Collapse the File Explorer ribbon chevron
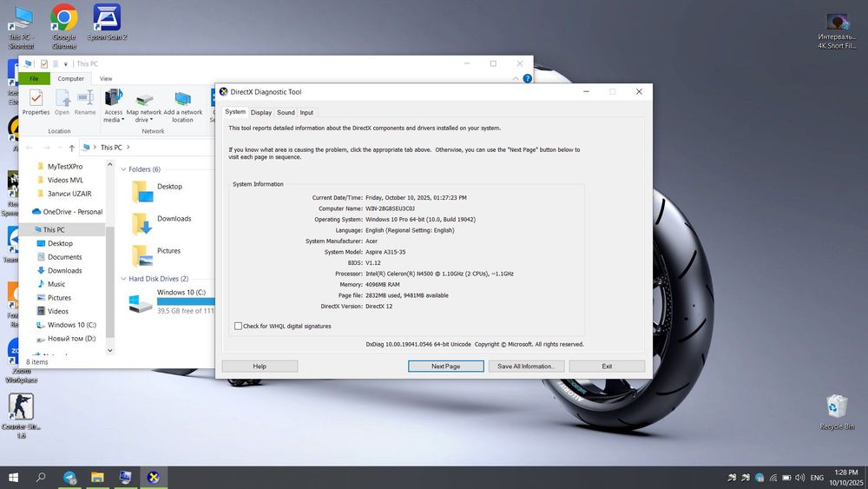The width and height of the screenshot is (868, 489). point(516,79)
